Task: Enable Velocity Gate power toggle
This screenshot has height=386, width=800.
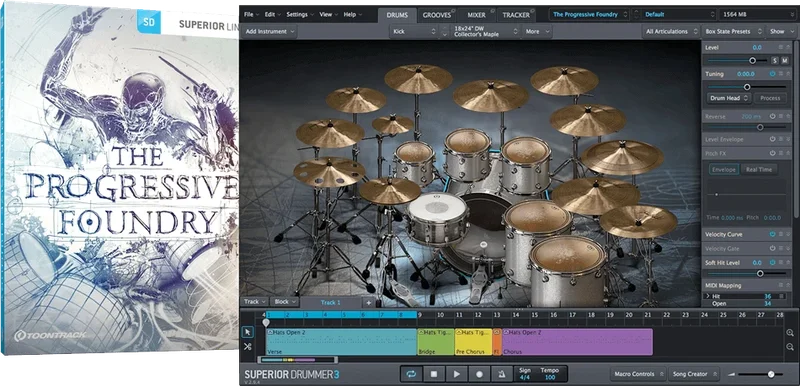Action: point(772,248)
